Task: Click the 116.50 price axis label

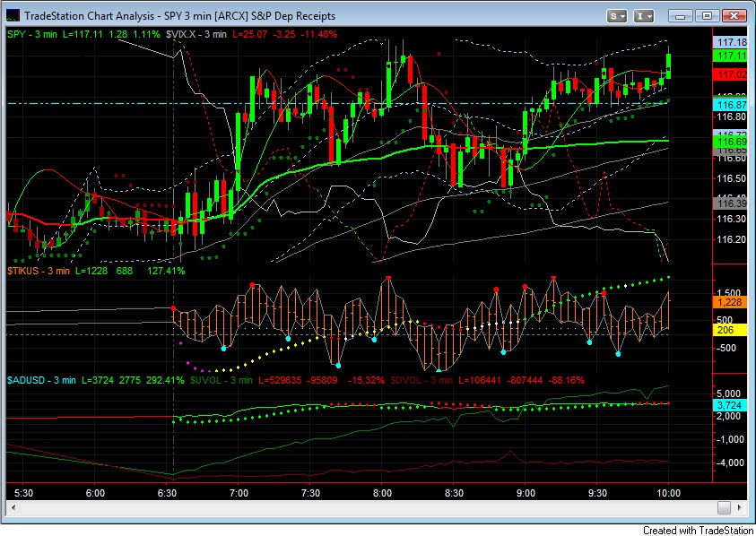Action: (732, 178)
